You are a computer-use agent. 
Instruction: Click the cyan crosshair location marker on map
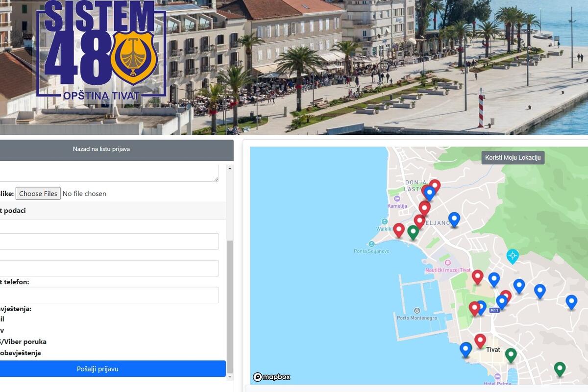point(513,256)
